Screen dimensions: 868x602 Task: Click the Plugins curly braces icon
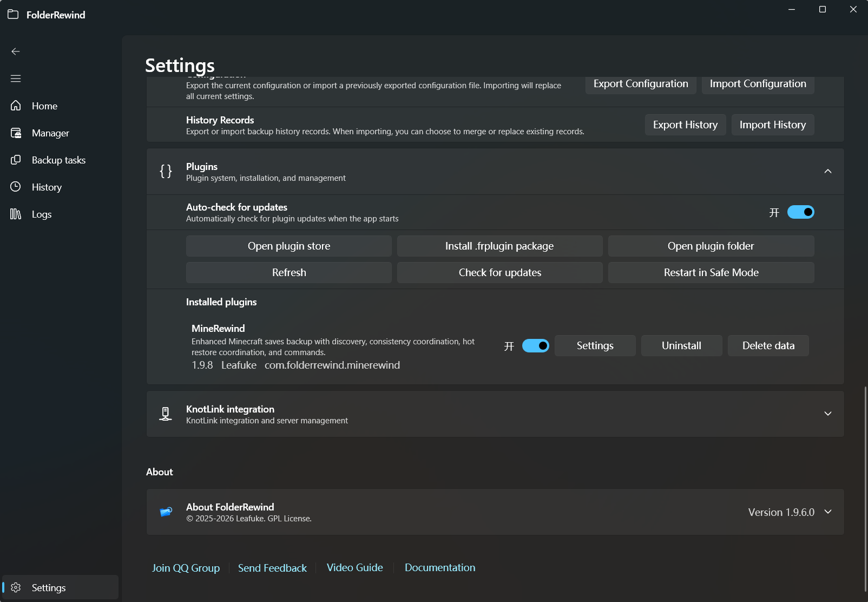coord(166,171)
